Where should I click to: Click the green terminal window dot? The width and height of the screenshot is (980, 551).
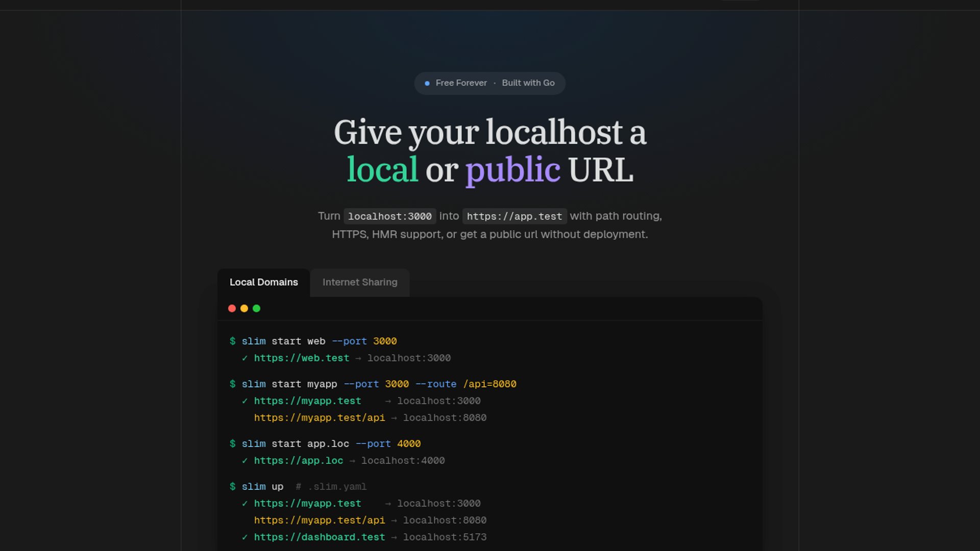pos(257,308)
